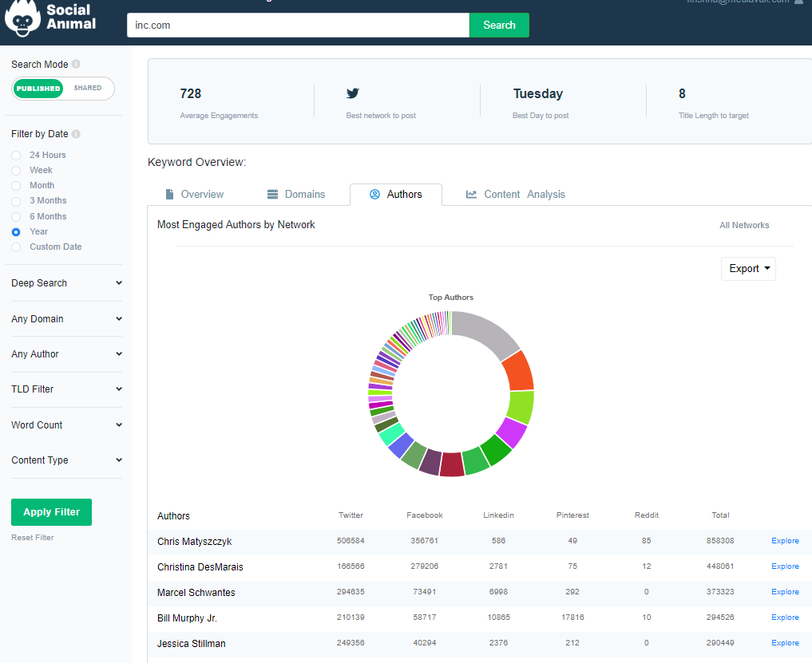
Task: Select the 6 Months date filter
Action: 16,216
